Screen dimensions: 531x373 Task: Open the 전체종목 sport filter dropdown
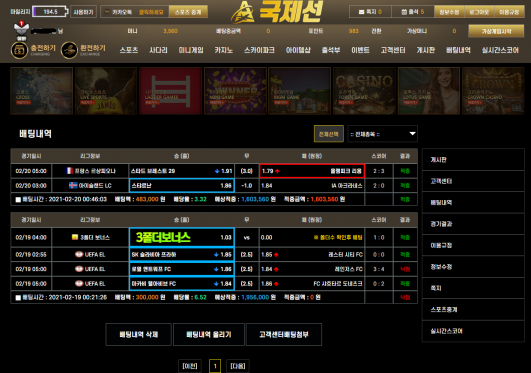(382, 134)
